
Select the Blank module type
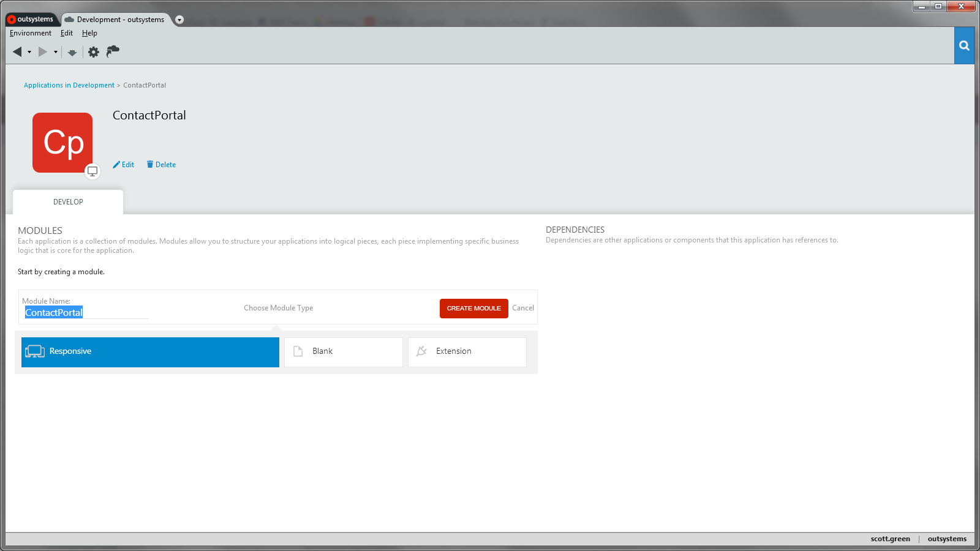click(343, 351)
